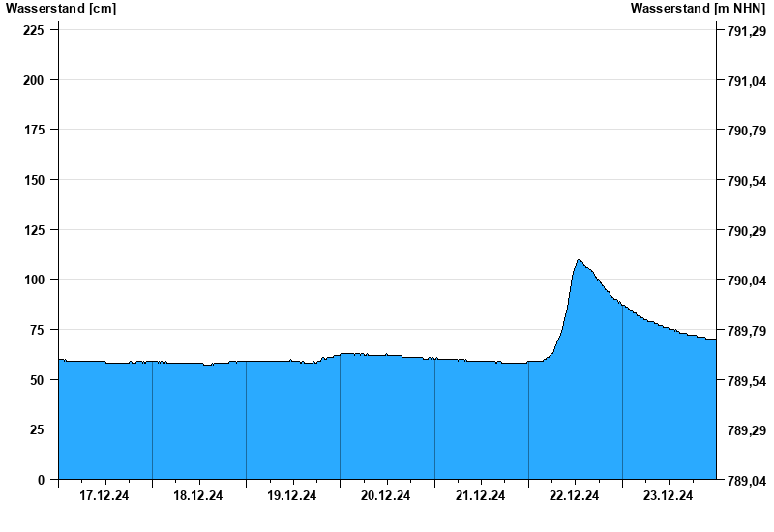The height and width of the screenshot is (532, 774).
Task: Click the 789,29 value on right axis
Action: [x=747, y=430]
